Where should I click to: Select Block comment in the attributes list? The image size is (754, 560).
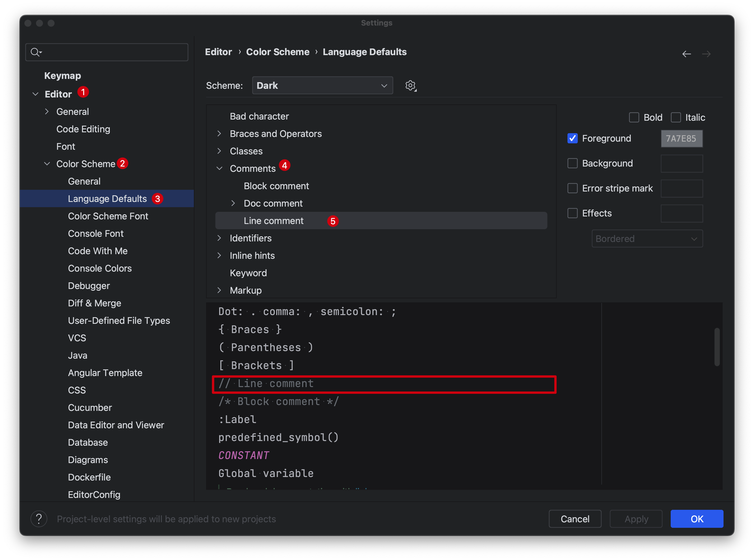pyautogui.click(x=276, y=186)
